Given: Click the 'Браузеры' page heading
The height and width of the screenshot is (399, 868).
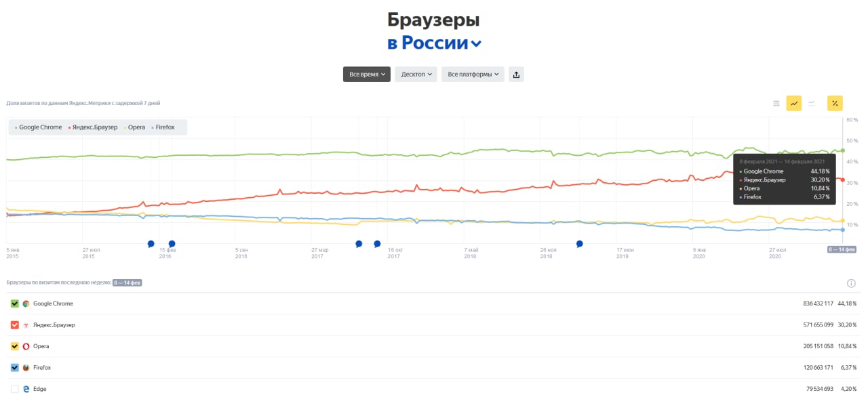Looking at the screenshot, I should [434, 20].
